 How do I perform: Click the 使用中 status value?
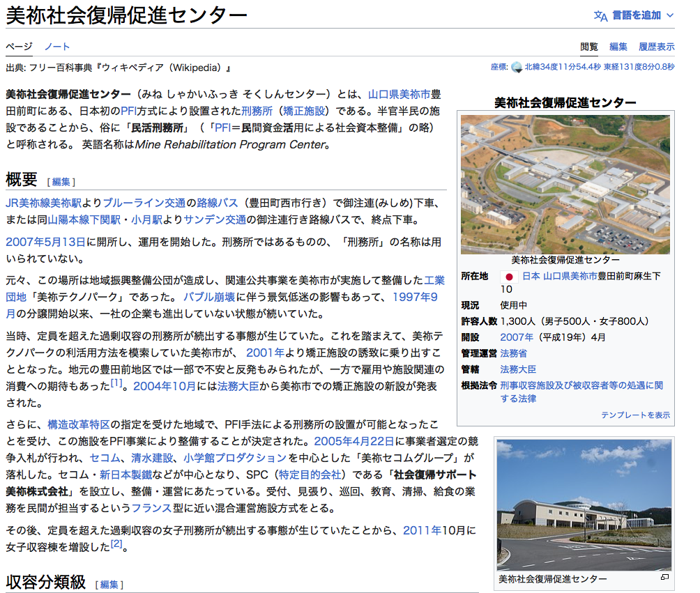click(x=513, y=305)
